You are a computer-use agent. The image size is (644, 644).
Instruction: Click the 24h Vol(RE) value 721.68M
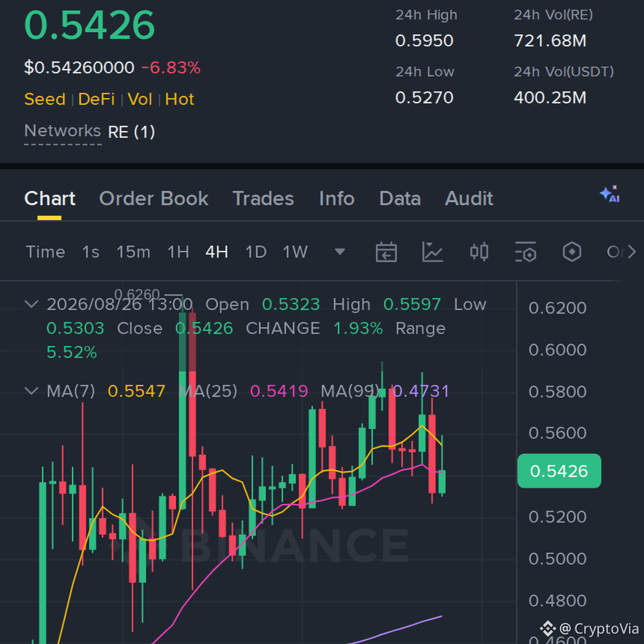point(550,41)
